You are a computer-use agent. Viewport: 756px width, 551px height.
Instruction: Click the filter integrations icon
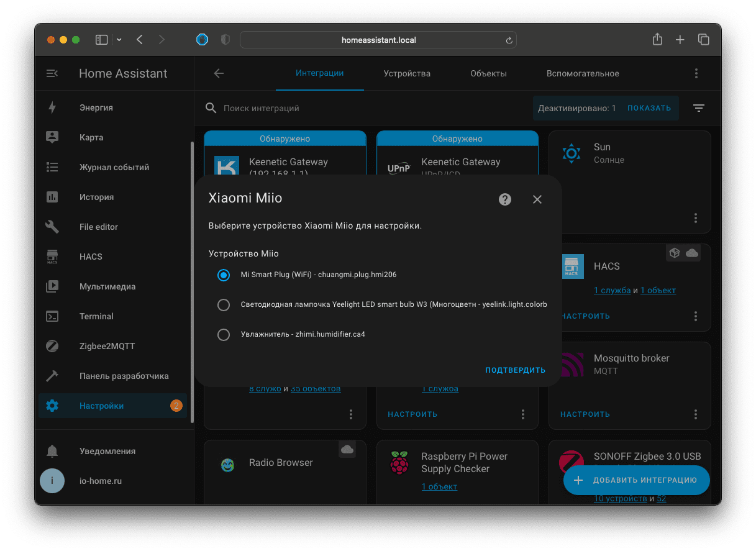coord(699,108)
